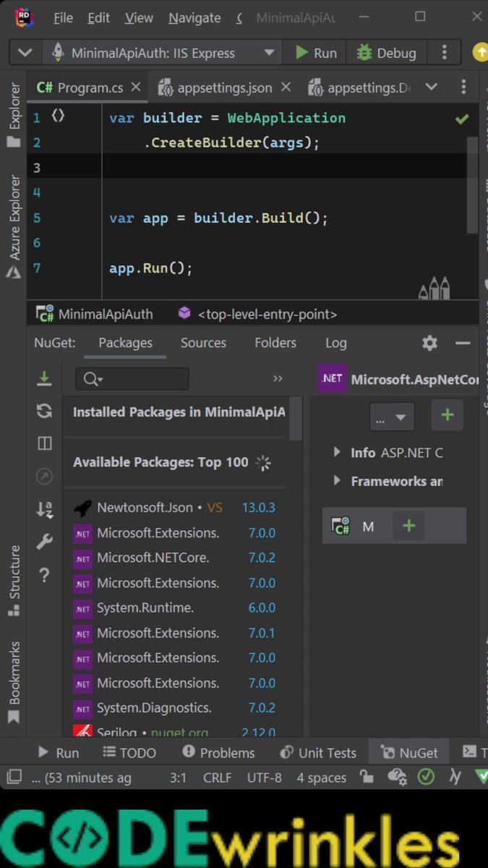Open the editor tabs kebab options menu
Image resolution: width=488 pixels, height=868 pixels.
[x=463, y=87]
